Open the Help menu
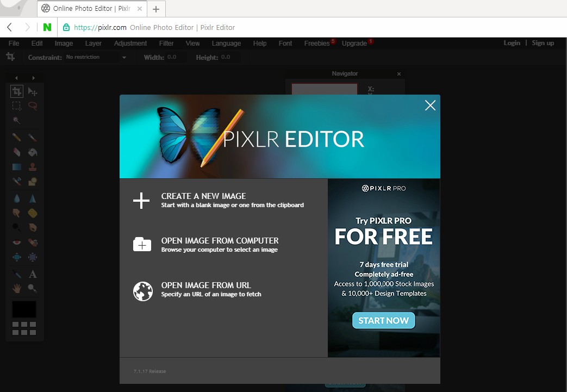The width and height of the screenshot is (567, 392). point(260,43)
